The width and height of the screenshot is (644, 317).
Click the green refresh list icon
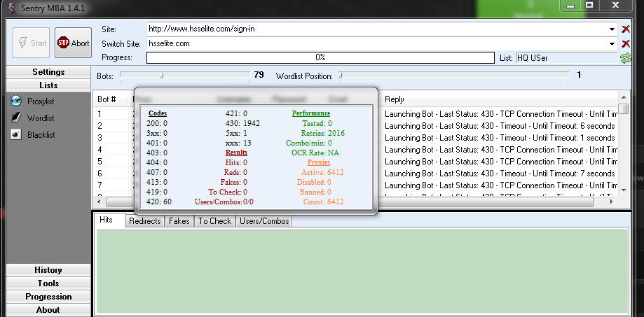[626, 58]
